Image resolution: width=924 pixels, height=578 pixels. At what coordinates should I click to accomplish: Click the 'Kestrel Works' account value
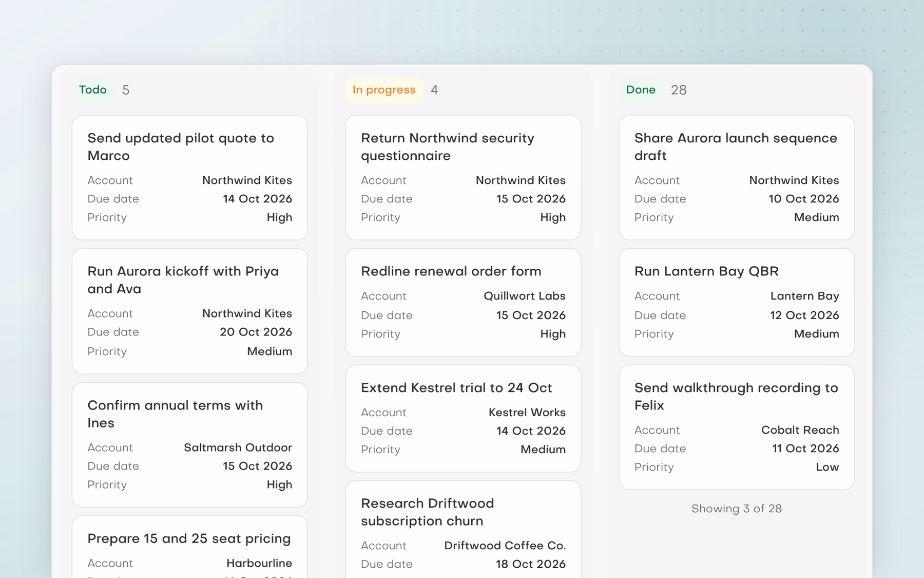[x=527, y=413]
